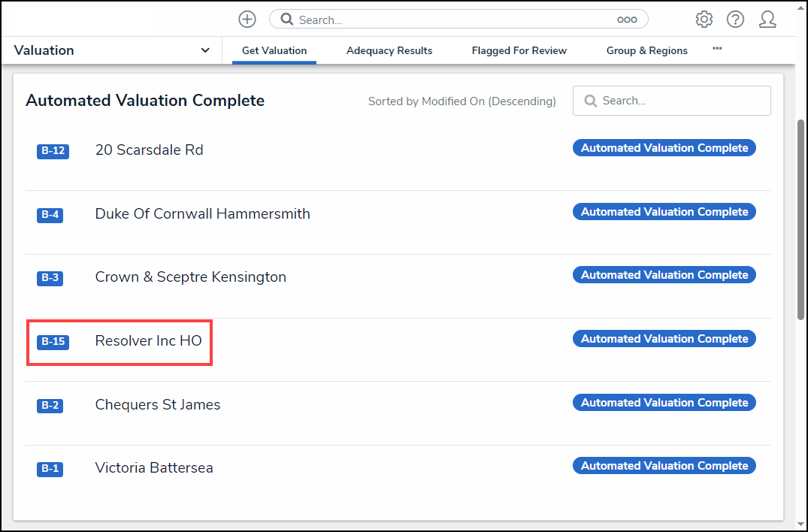Click the three-circle icon in search bar
The image size is (808, 532).
coord(627,20)
